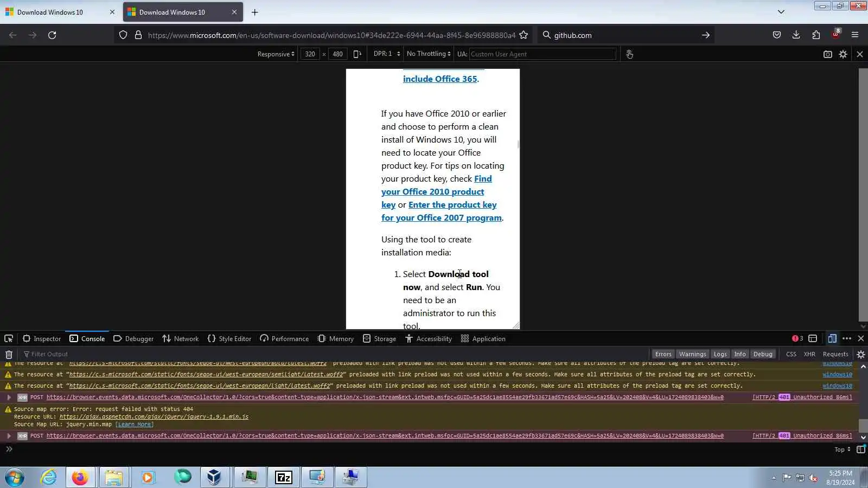Toggle the Responsive Design Mode icon in DevTools
Screen dimensions: 868x488
pos(832,338)
